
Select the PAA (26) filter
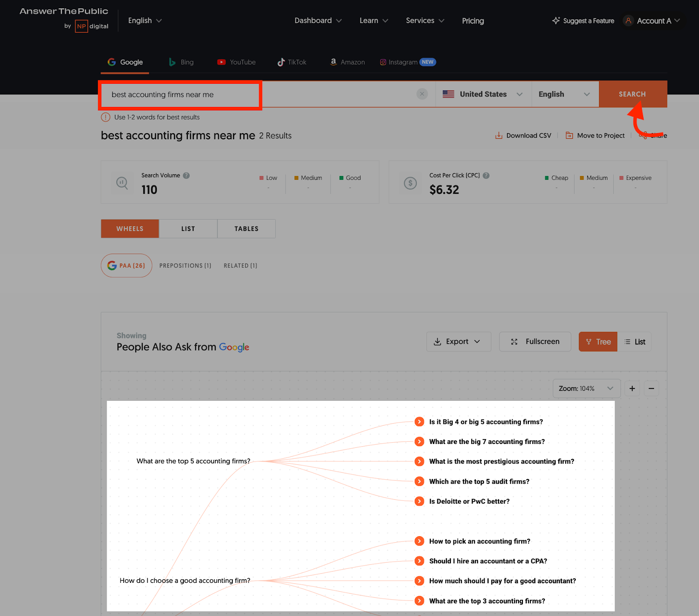click(x=126, y=265)
